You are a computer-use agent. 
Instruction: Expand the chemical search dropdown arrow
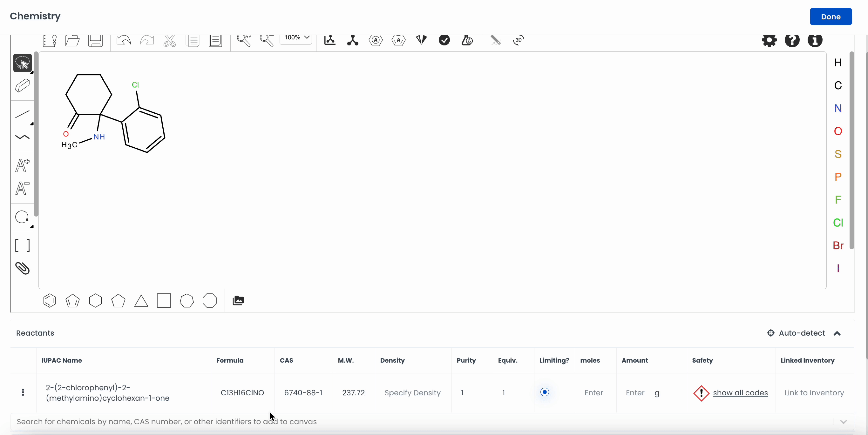pos(844,422)
